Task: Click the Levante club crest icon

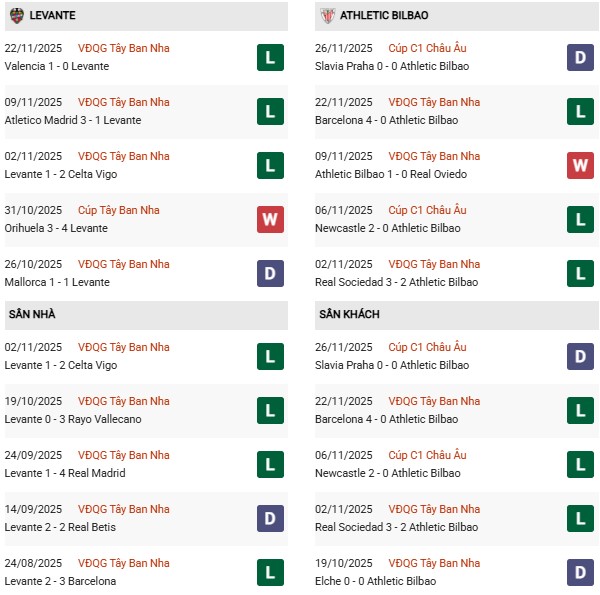Action: pyautogui.click(x=17, y=16)
